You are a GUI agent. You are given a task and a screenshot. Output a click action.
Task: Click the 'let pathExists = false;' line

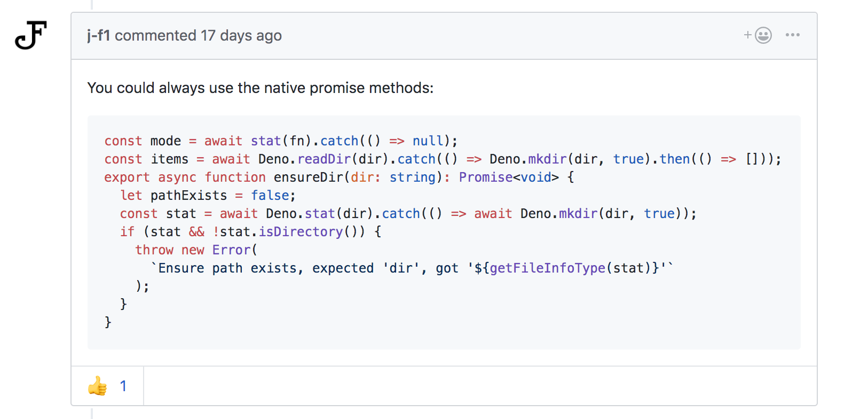pos(208,196)
